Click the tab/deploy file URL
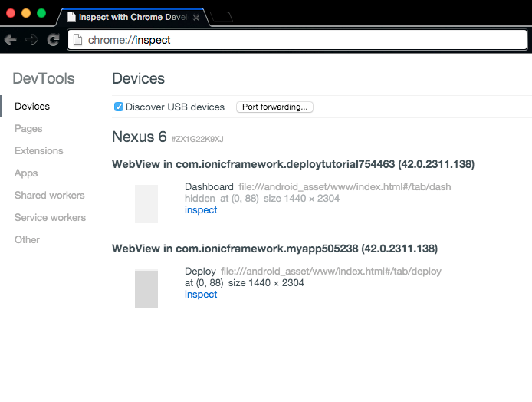 (x=331, y=272)
